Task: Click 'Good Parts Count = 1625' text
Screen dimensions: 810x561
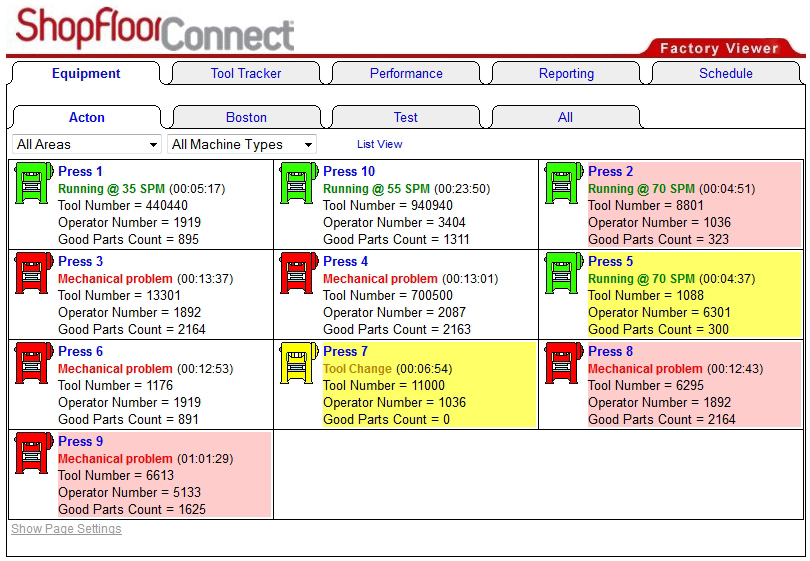Action: 132,509
